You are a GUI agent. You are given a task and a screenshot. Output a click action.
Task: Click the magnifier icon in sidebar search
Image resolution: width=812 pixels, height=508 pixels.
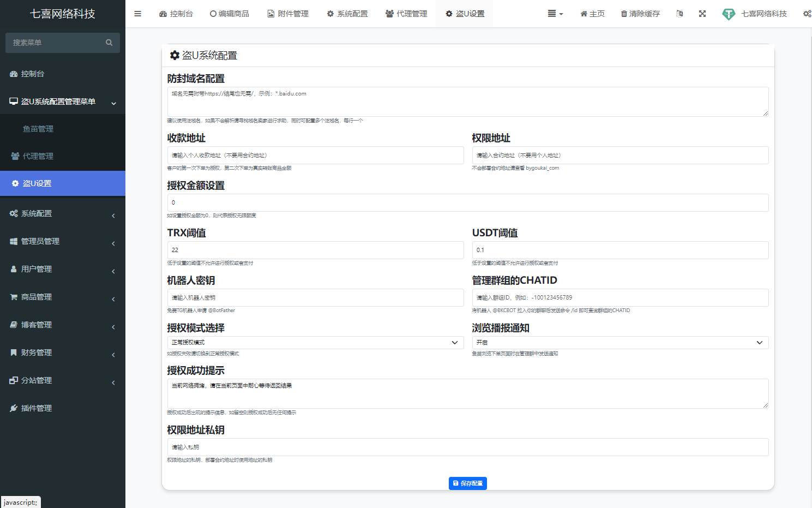click(109, 42)
